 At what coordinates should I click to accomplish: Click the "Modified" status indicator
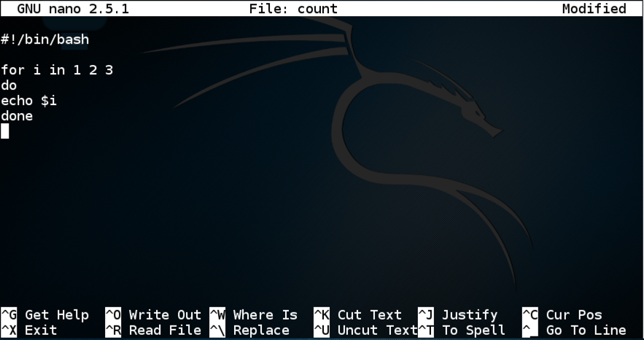[594, 9]
